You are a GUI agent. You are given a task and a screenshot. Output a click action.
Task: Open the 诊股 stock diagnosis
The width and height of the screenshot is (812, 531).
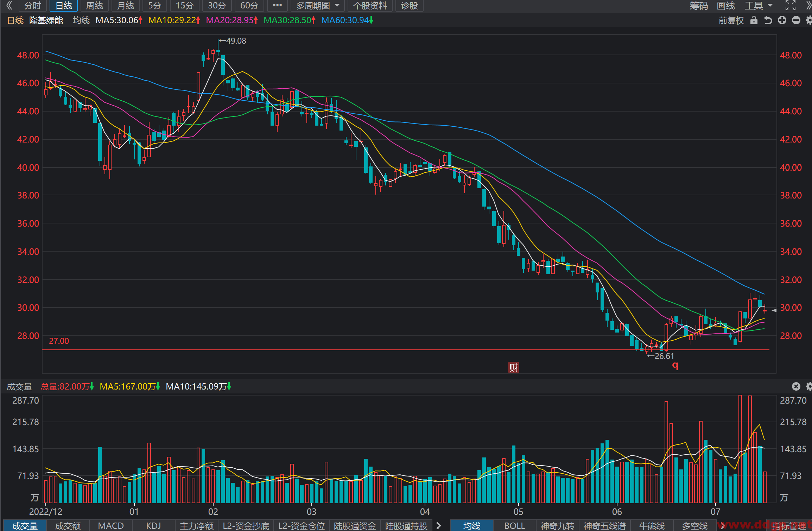[410, 6]
